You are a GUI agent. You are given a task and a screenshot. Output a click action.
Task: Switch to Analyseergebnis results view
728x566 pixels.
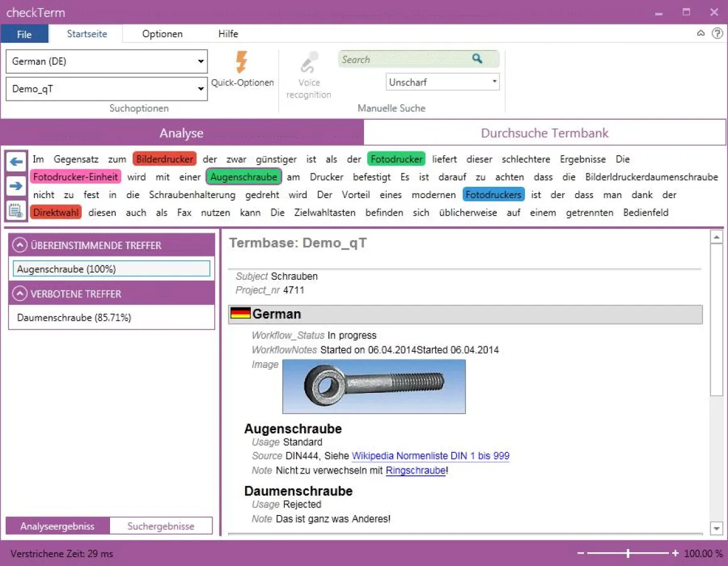coord(57,526)
